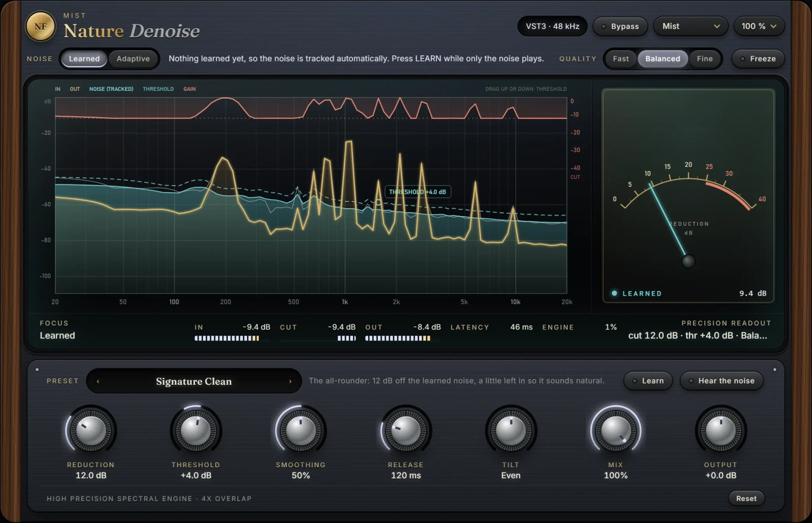Enable Freeze
This screenshot has width=812, height=523.
(758, 59)
